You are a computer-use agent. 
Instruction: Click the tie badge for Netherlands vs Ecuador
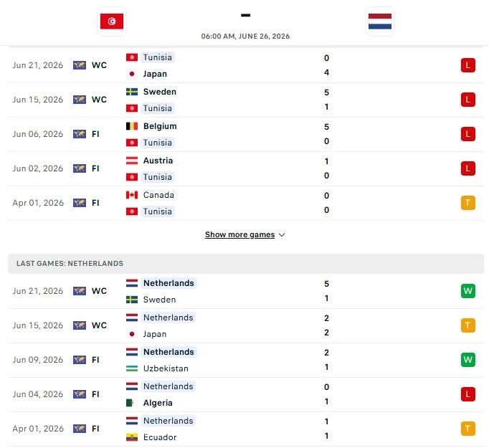[467, 429]
